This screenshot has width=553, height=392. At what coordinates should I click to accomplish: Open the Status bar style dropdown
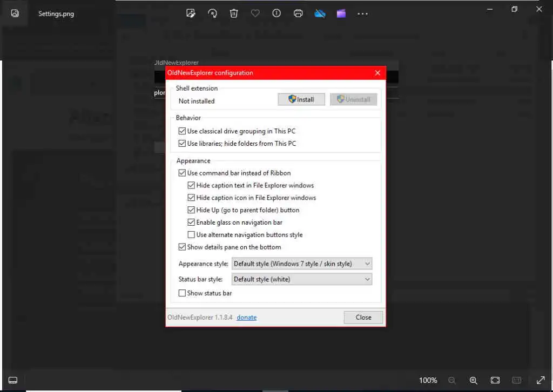pos(301,279)
